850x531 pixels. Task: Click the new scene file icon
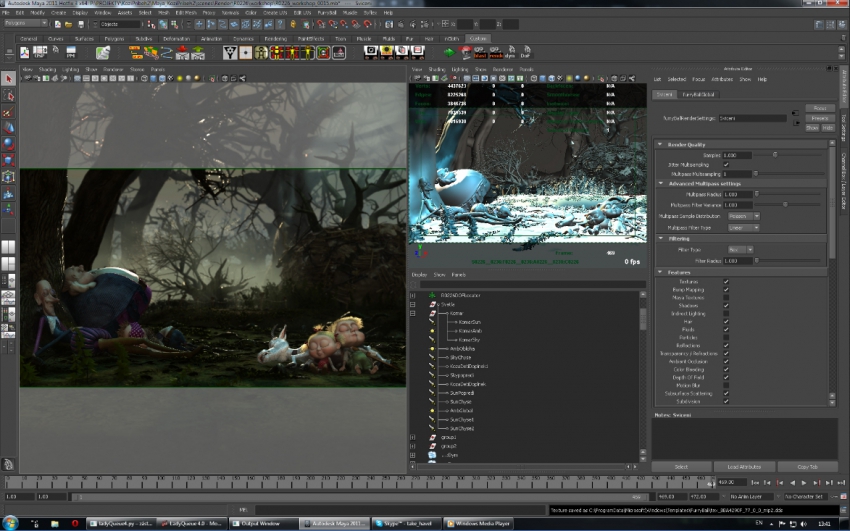[57, 24]
